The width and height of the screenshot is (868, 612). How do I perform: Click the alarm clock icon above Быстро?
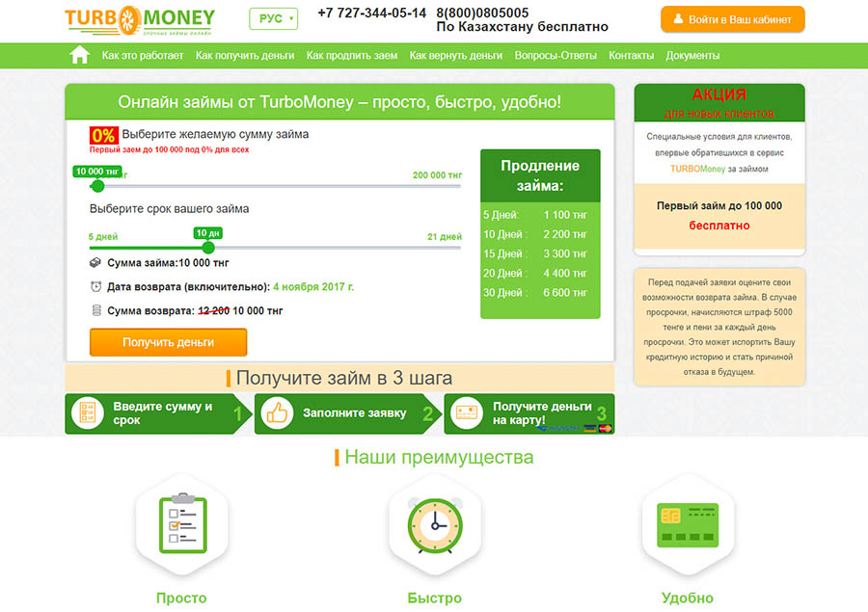pyautogui.click(x=434, y=523)
